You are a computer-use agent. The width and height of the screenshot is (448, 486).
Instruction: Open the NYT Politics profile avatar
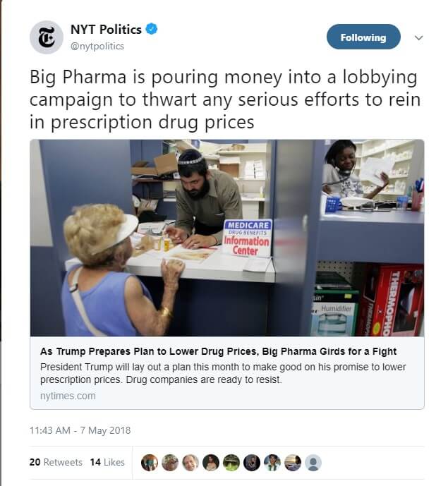(x=47, y=37)
